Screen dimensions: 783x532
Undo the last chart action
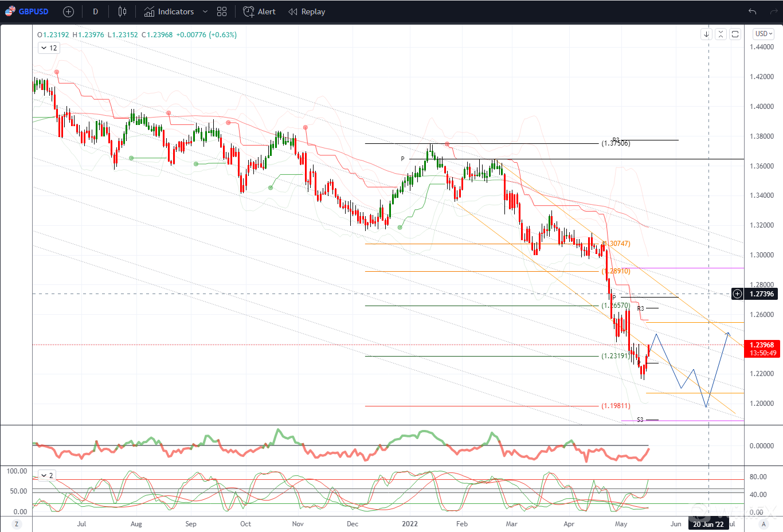(x=752, y=11)
